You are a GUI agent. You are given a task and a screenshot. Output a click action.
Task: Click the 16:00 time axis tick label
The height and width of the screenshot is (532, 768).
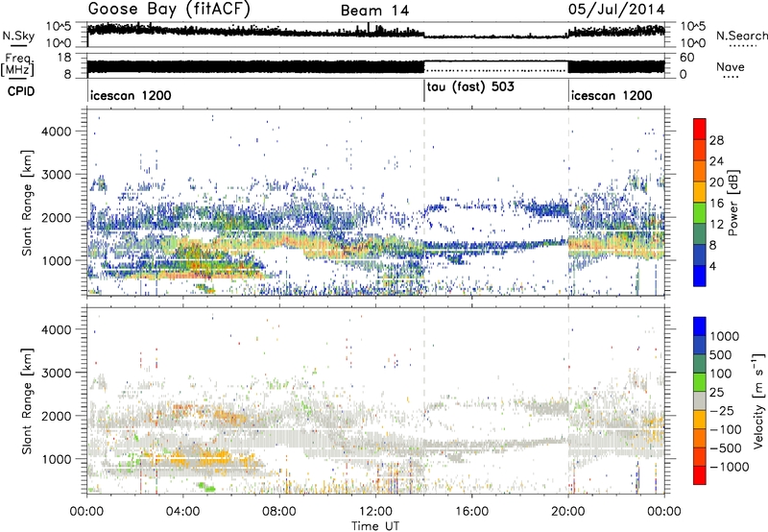pos(472,512)
